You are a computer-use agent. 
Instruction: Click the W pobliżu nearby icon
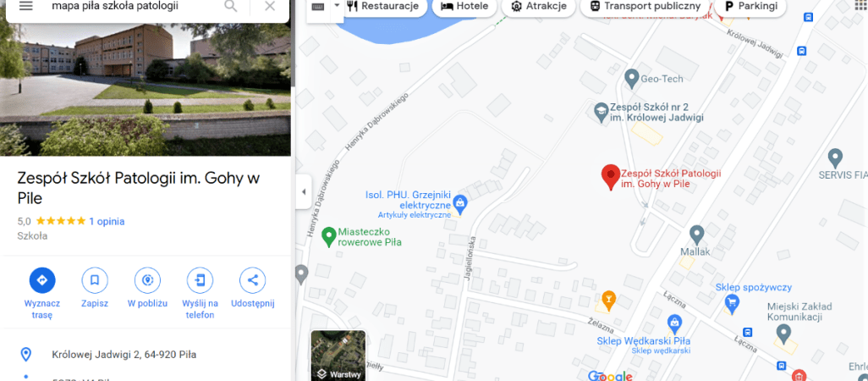[147, 280]
